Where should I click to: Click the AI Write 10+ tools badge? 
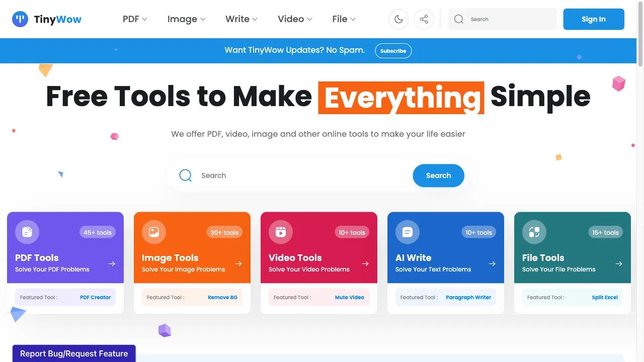[478, 232]
